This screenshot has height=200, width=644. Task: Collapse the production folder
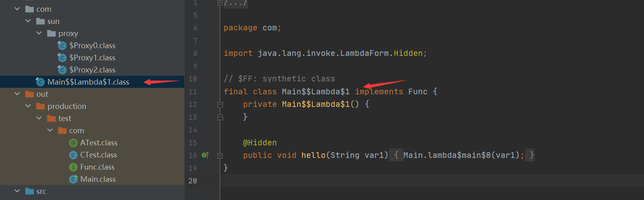[28, 106]
